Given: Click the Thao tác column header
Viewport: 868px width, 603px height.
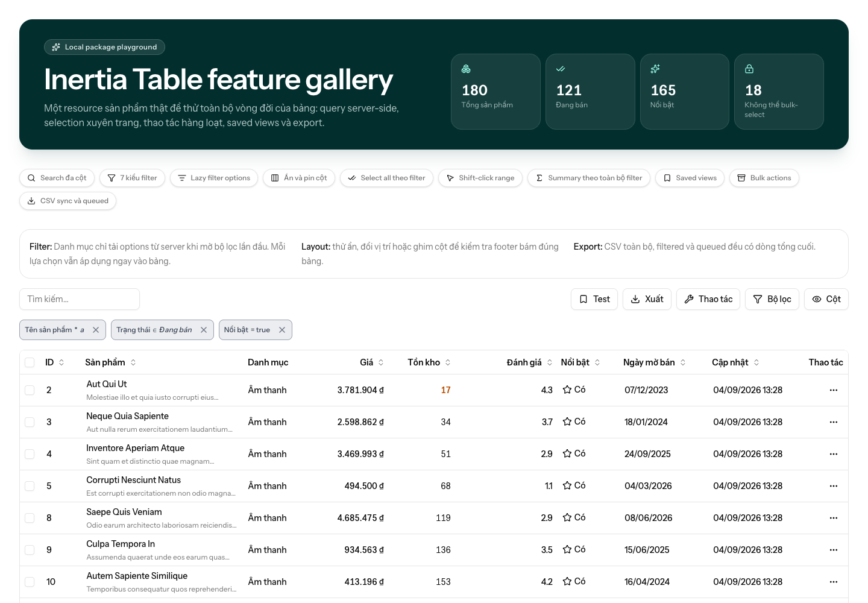Looking at the screenshot, I should point(826,362).
